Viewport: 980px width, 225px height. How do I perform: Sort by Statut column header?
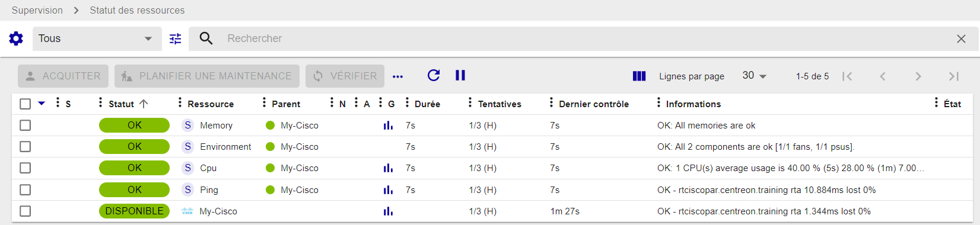coord(121,104)
